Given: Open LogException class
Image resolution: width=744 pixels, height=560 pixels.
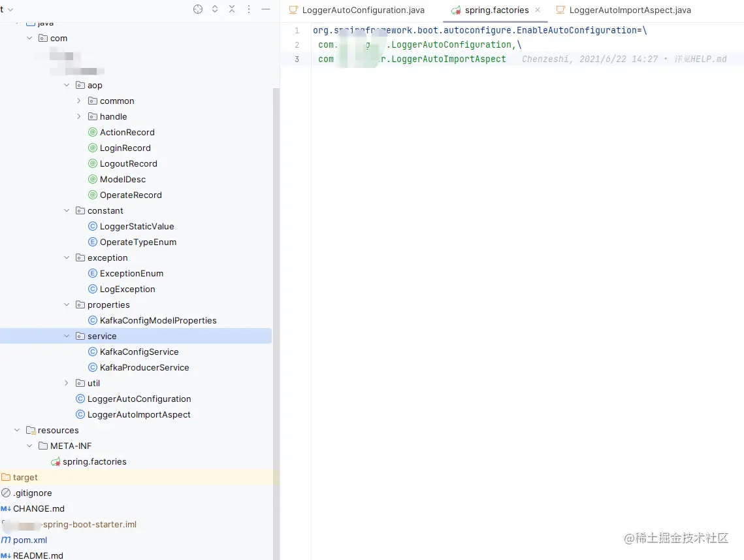Looking at the screenshot, I should click(x=127, y=289).
